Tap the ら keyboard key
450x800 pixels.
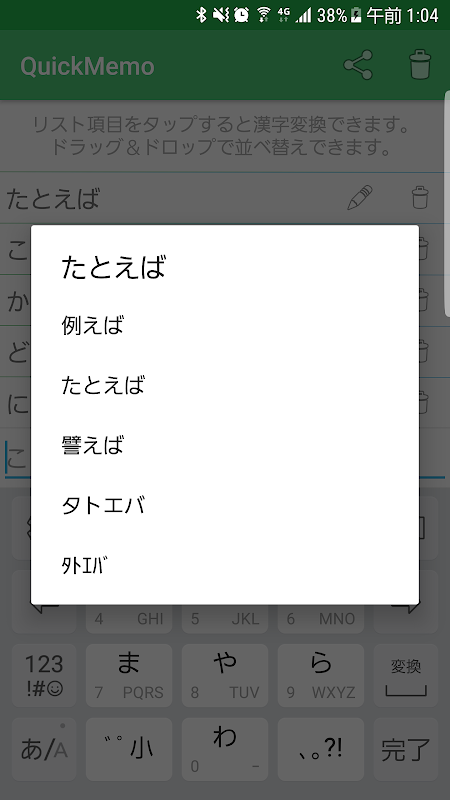pos(321,675)
